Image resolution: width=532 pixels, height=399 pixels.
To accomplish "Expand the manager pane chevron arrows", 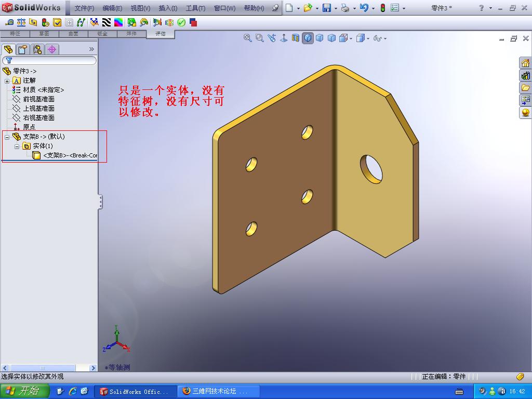I will pos(91,49).
